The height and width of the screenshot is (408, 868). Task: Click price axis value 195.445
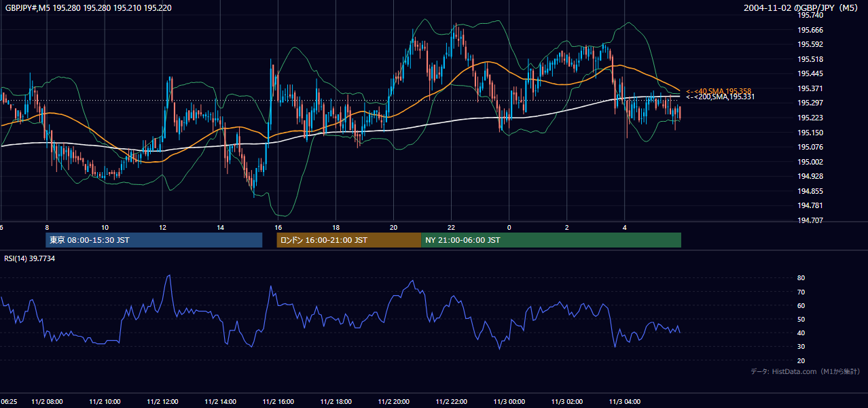coord(810,74)
